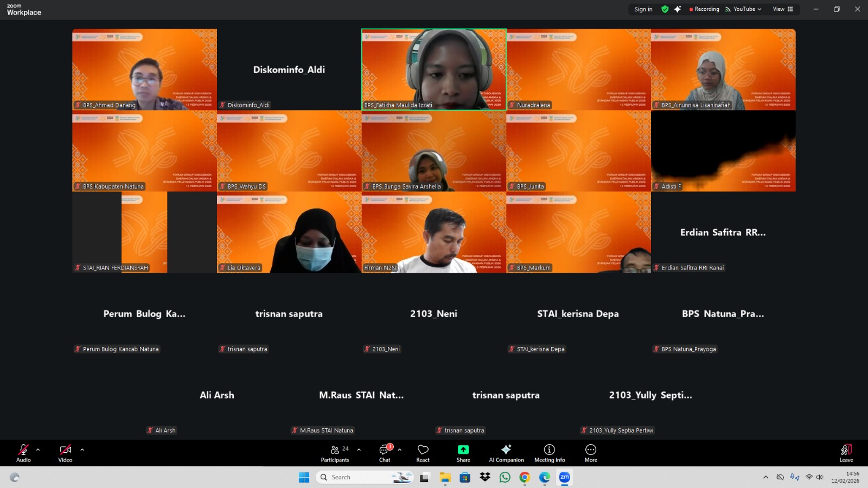Expand the arrow next to Participants
The width and height of the screenshot is (868, 488).
[x=359, y=450]
